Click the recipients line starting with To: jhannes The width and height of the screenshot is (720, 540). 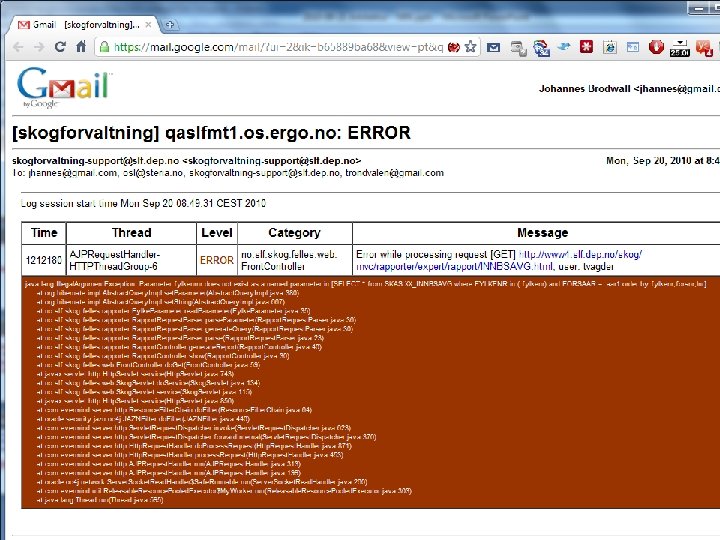(228, 173)
